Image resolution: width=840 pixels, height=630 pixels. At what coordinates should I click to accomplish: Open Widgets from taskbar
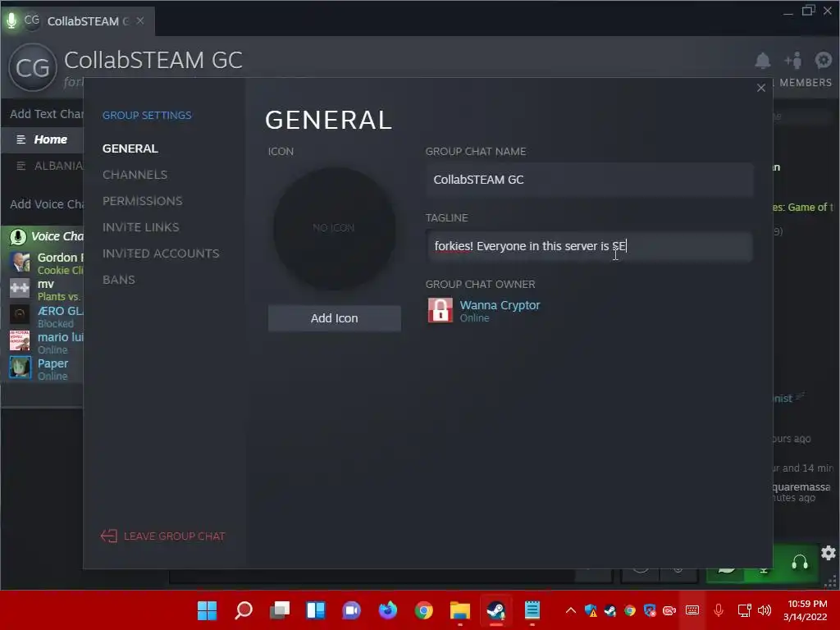tap(316, 610)
